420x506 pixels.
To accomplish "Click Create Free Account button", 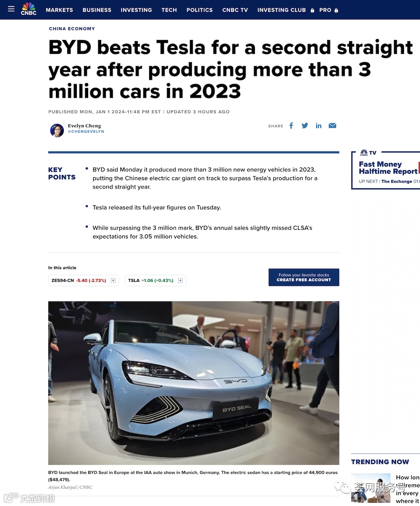I will pos(304,277).
